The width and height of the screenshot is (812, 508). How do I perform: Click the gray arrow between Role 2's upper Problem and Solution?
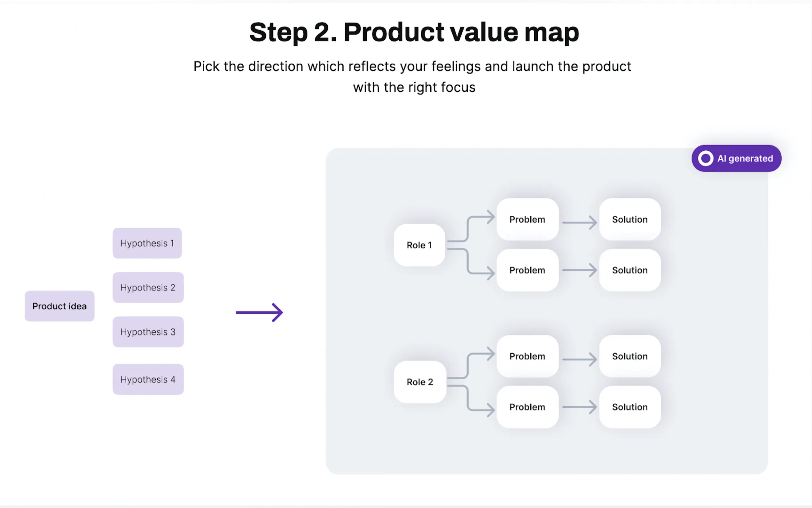coord(579,359)
